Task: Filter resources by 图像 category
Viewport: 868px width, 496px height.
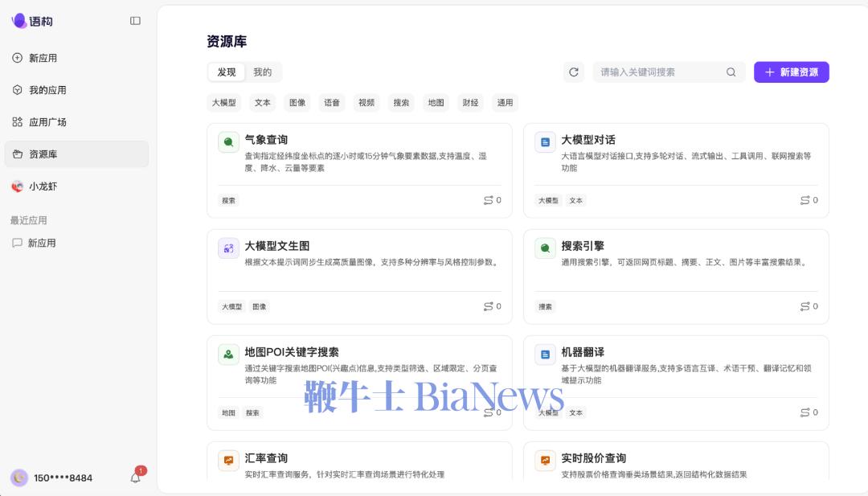Action: [x=297, y=102]
